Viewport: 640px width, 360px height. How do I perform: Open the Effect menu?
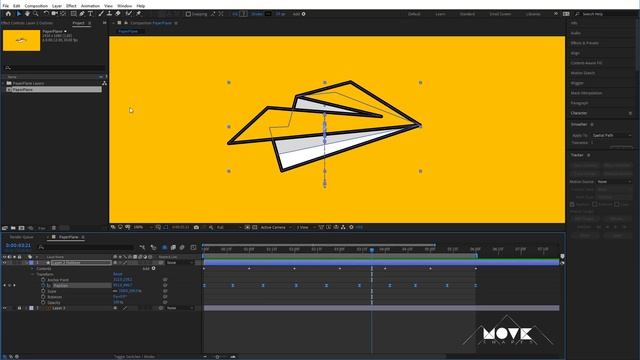(71, 6)
